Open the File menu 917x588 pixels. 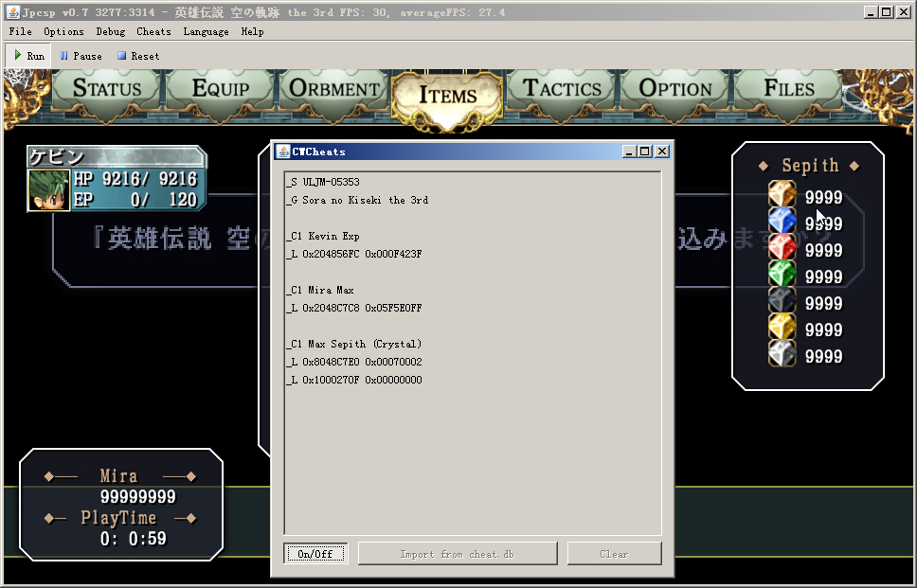(21, 31)
